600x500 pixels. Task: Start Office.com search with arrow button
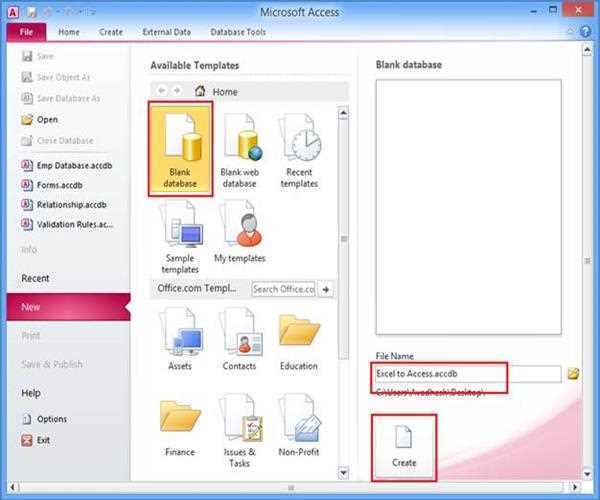[x=326, y=289]
